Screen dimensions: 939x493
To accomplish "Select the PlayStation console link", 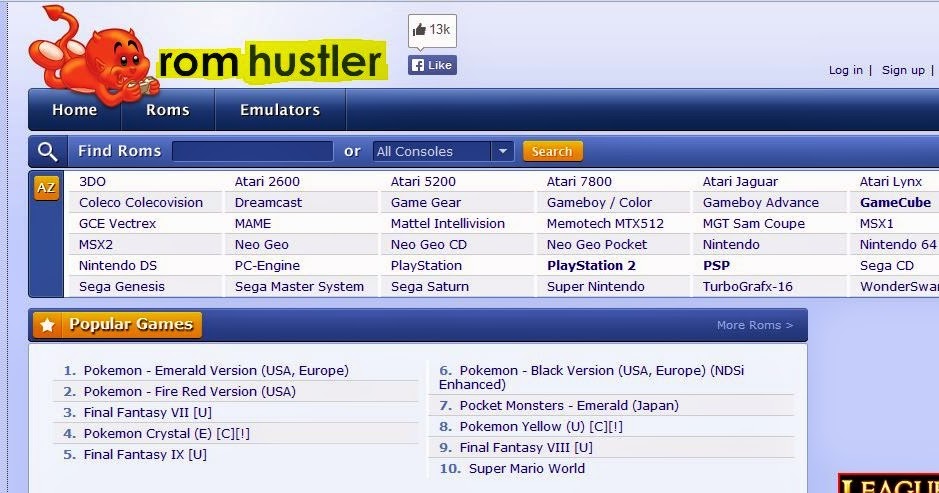I will (426, 265).
